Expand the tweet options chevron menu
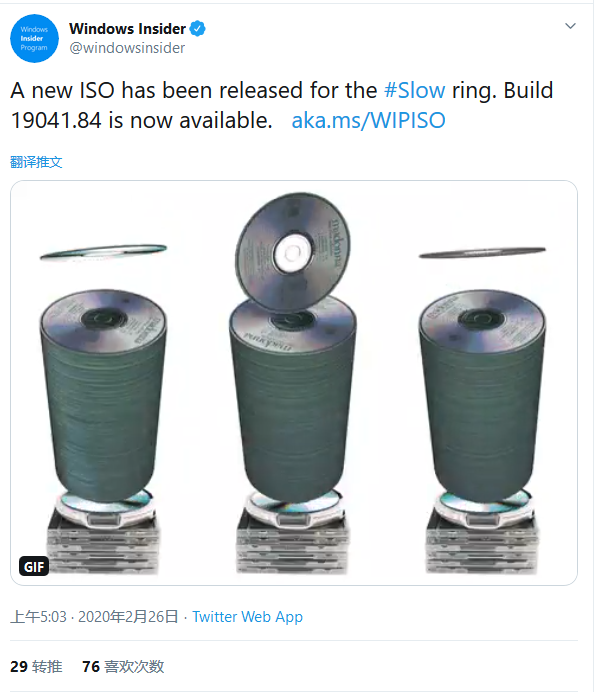Image resolution: width=595 pixels, height=692 pixels. tap(570, 26)
